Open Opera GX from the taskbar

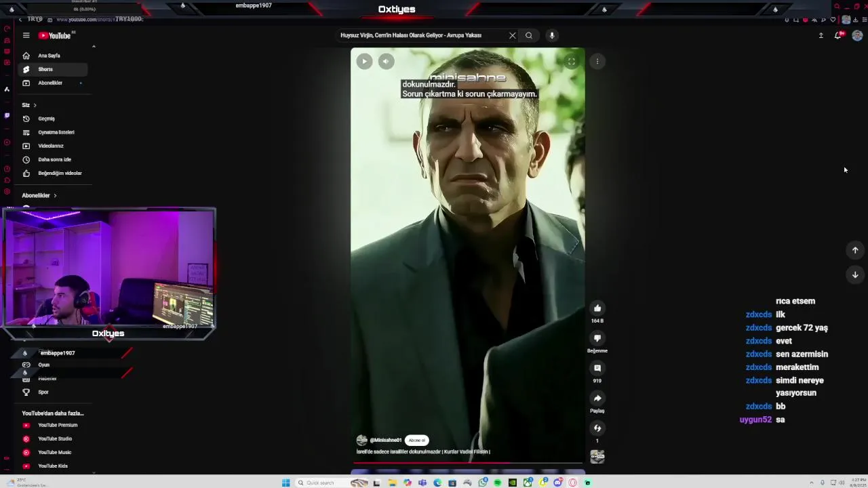[x=572, y=483]
